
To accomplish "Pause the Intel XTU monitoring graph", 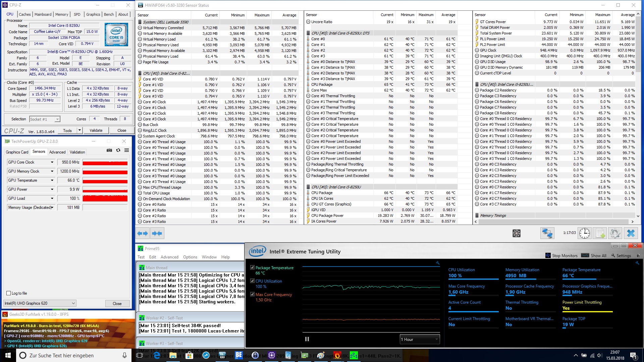I will tap(307, 339).
